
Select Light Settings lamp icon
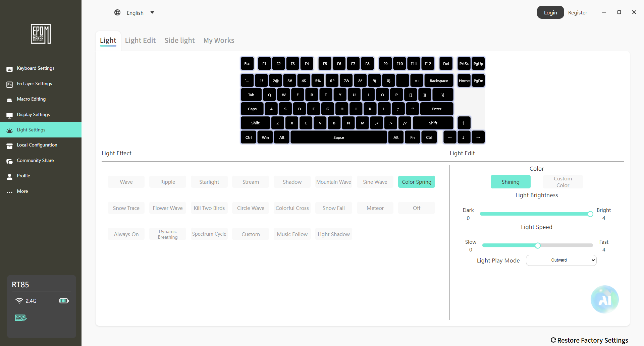coord(9,130)
